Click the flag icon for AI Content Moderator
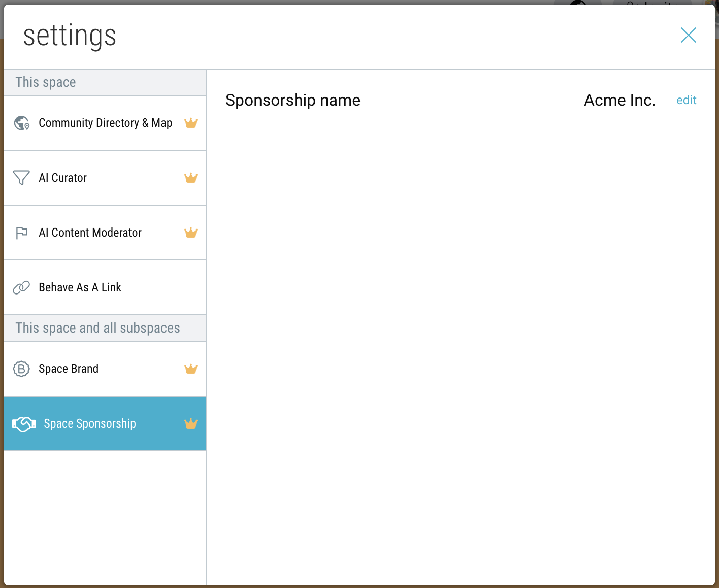 (x=21, y=233)
